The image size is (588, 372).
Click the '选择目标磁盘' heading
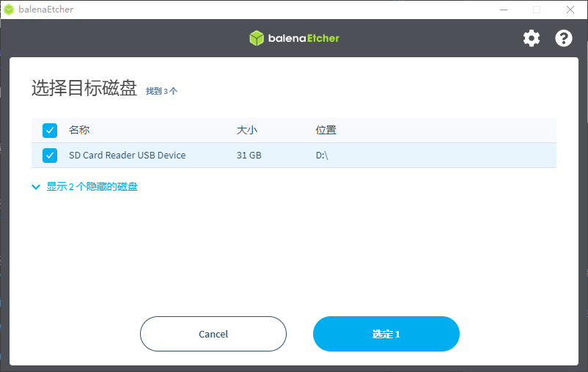(x=84, y=88)
